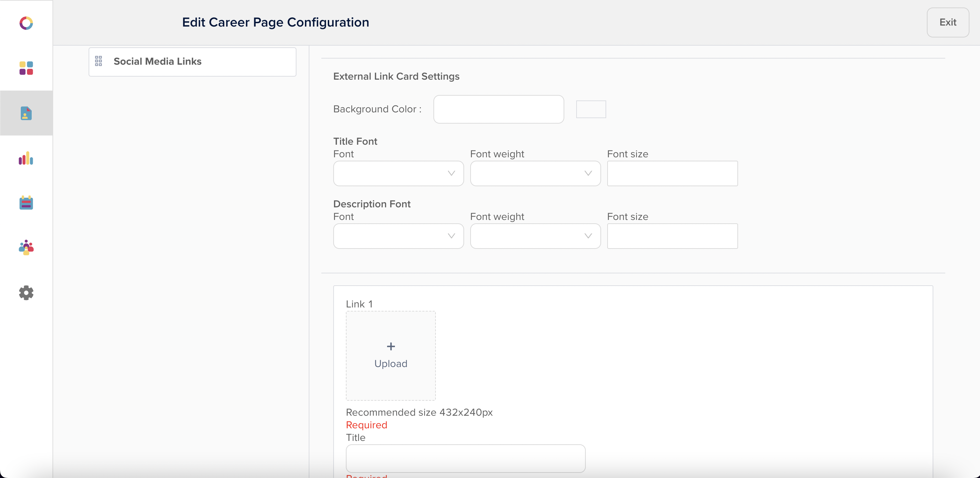Click the Edit Career Page Configuration title
980x478 pixels.
(275, 22)
